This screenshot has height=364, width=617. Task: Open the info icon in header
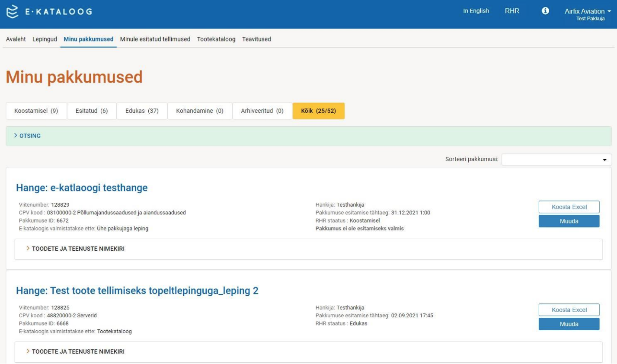pos(545,11)
